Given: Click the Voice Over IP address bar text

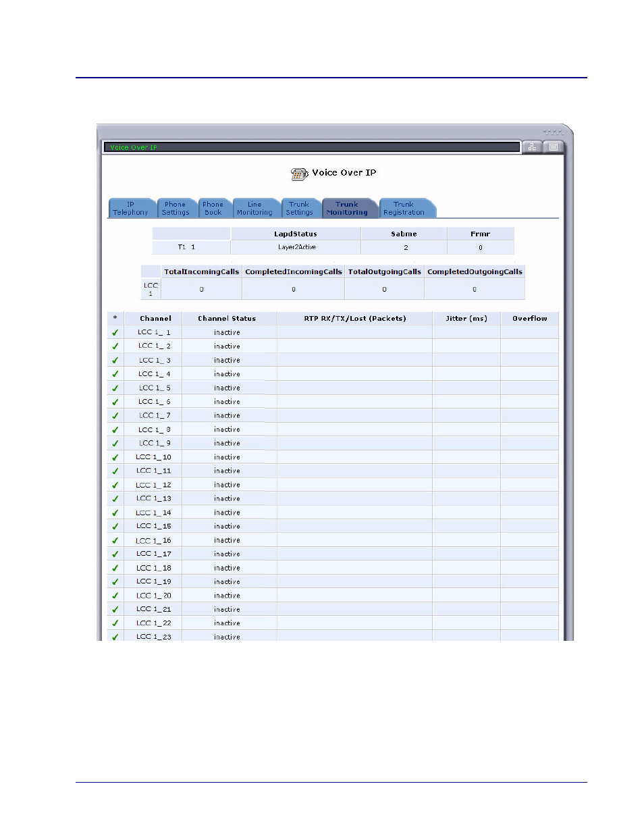Looking at the screenshot, I should coord(134,147).
